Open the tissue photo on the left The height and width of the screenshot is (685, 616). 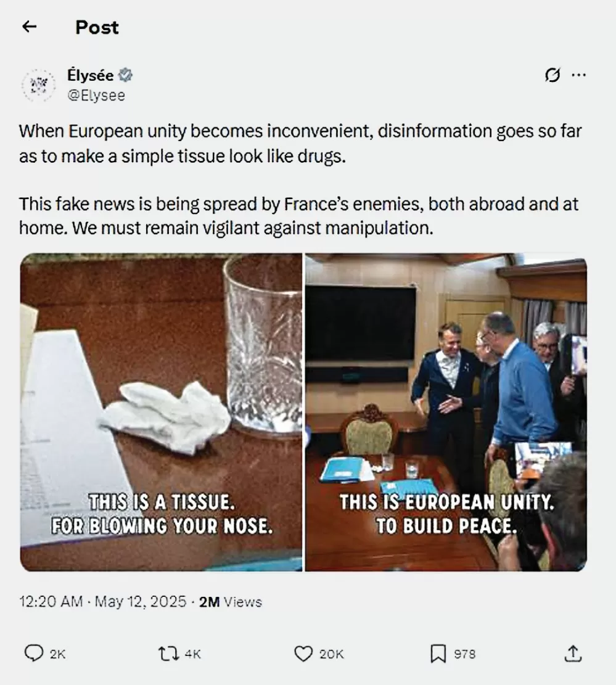tap(161, 412)
